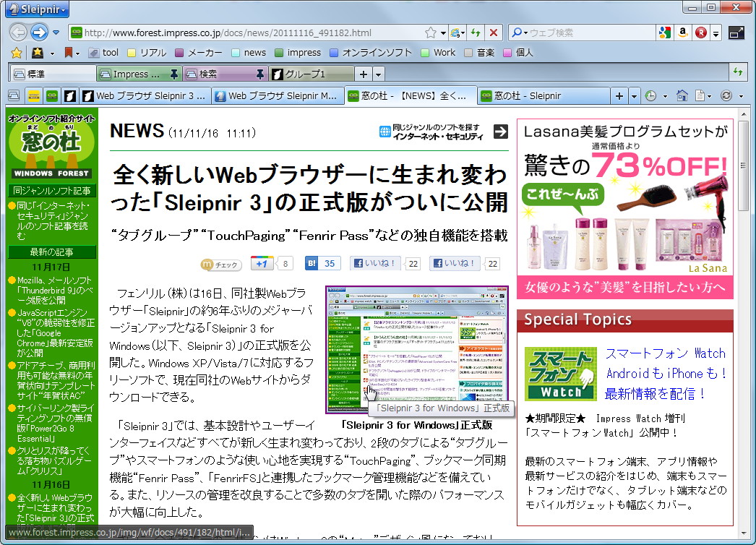Screen dimensions: 756x545
Task: Open the Work bookmark folder
Action: click(438, 53)
